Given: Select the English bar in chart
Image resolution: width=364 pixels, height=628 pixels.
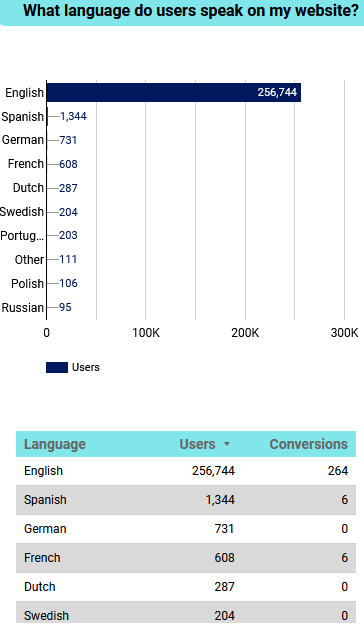Looking at the screenshot, I should (174, 93).
